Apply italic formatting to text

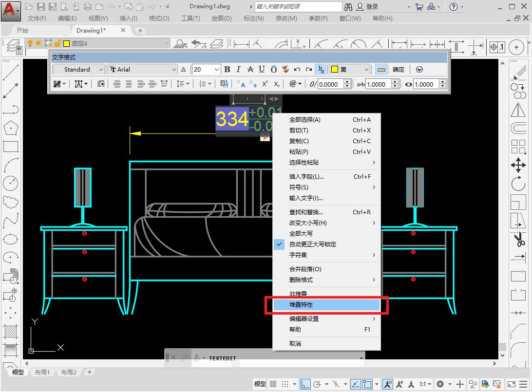tap(238, 70)
